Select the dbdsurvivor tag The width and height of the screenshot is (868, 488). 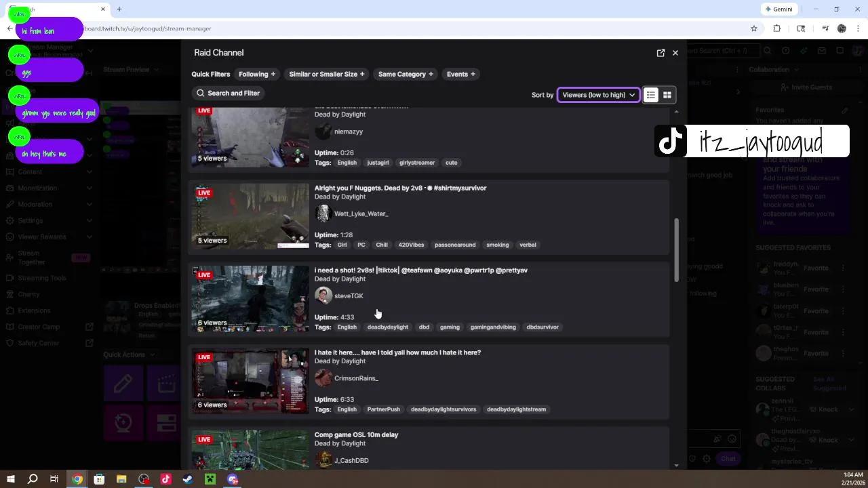[x=542, y=327]
